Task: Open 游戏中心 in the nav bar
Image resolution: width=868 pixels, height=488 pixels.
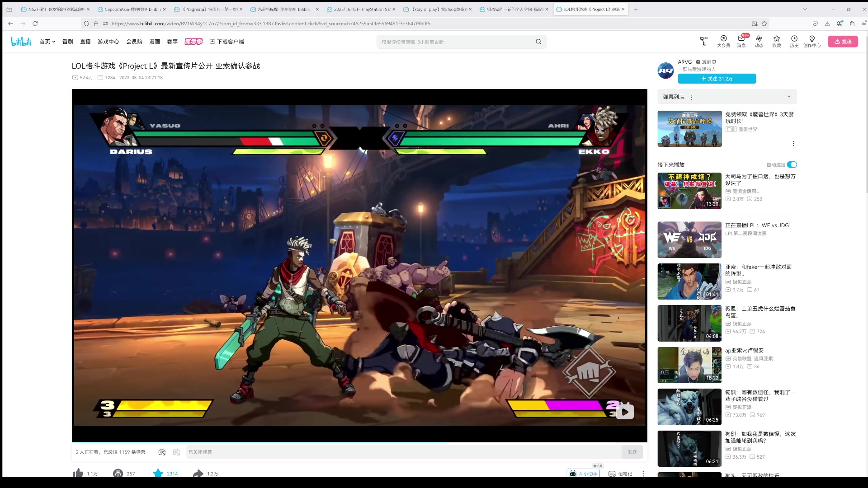Action: tap(108, 42)
